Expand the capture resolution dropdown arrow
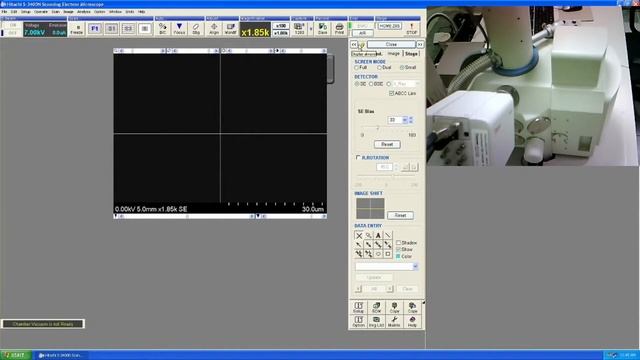Viewport: 640px width, 360px height. 311,29
